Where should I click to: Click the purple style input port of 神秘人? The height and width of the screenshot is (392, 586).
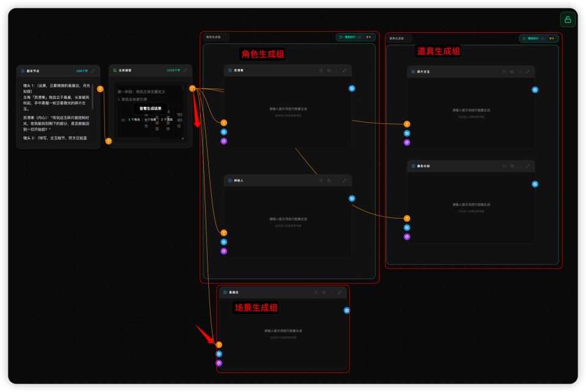click(223, 251)
